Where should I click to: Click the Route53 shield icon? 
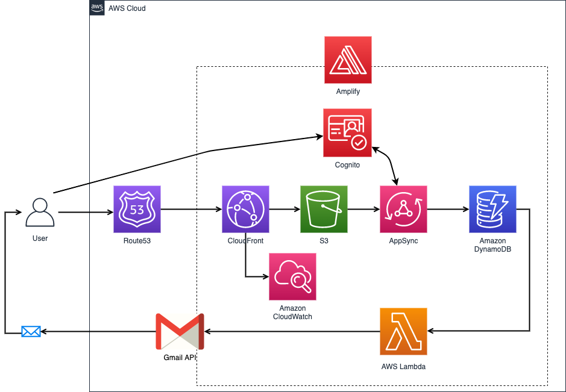pos(137,209)
